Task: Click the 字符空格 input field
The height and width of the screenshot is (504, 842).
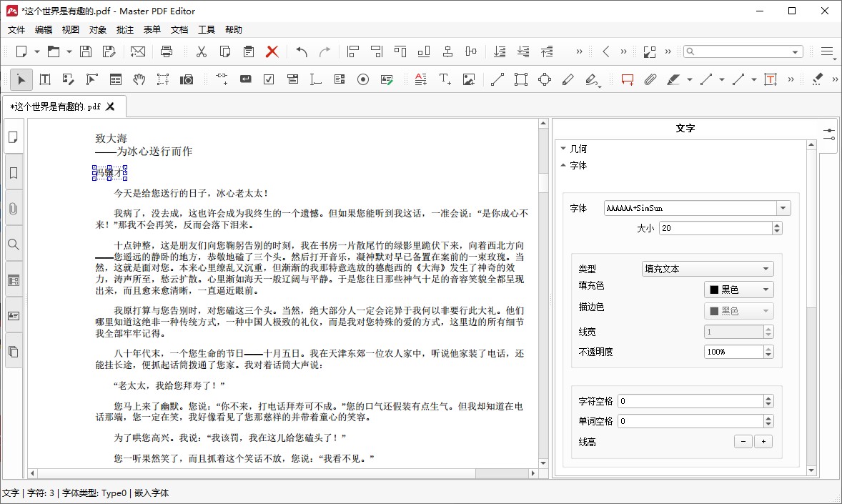Action: [690, 401]
